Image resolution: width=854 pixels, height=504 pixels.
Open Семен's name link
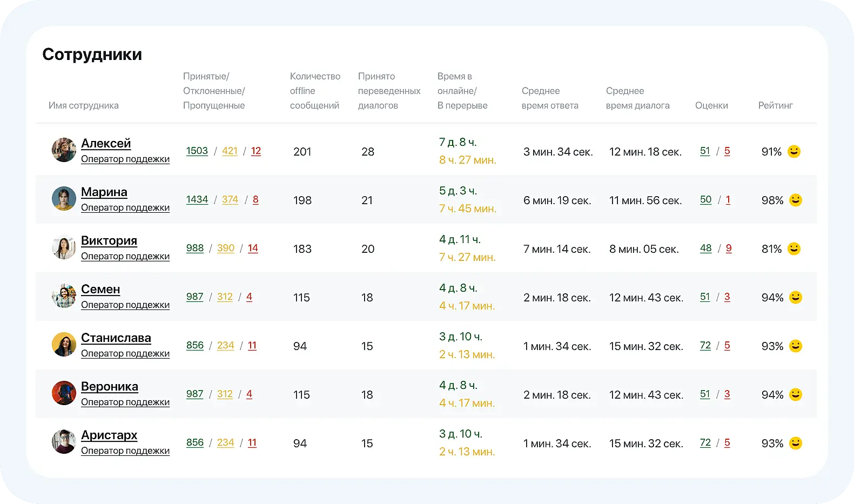[x=100, y=289]
